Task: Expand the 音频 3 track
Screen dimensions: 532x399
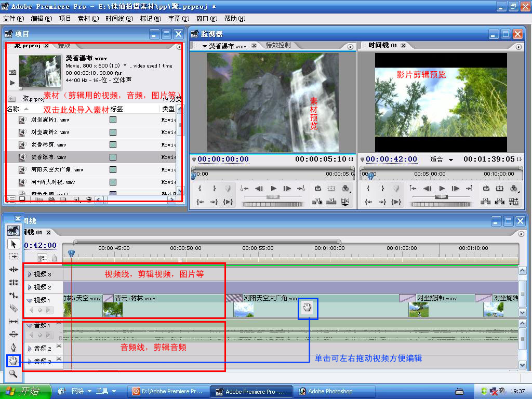Action: tap(30, 362)
